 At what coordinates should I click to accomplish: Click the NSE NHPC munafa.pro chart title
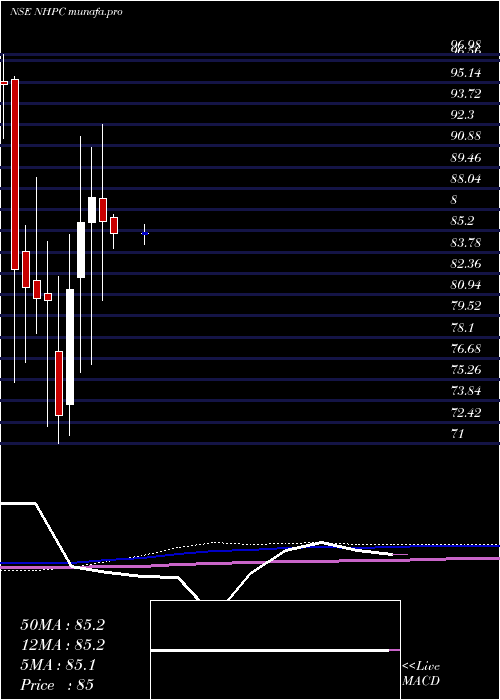pyautogui.click(x=66, y=12)
